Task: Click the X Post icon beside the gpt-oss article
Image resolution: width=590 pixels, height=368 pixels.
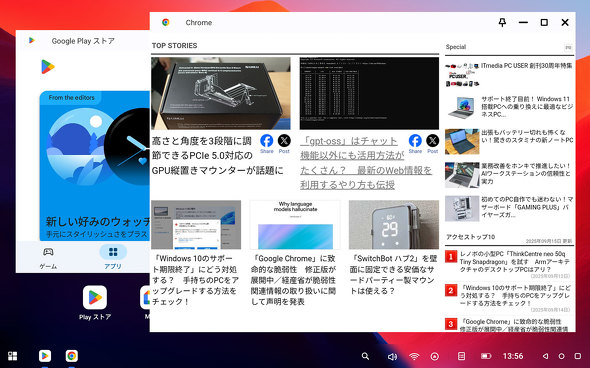Action: [x=433, y=141]
